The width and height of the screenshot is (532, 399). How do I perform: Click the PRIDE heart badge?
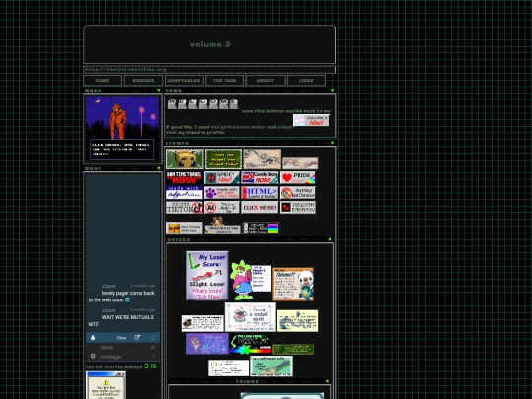pos(298,177)
